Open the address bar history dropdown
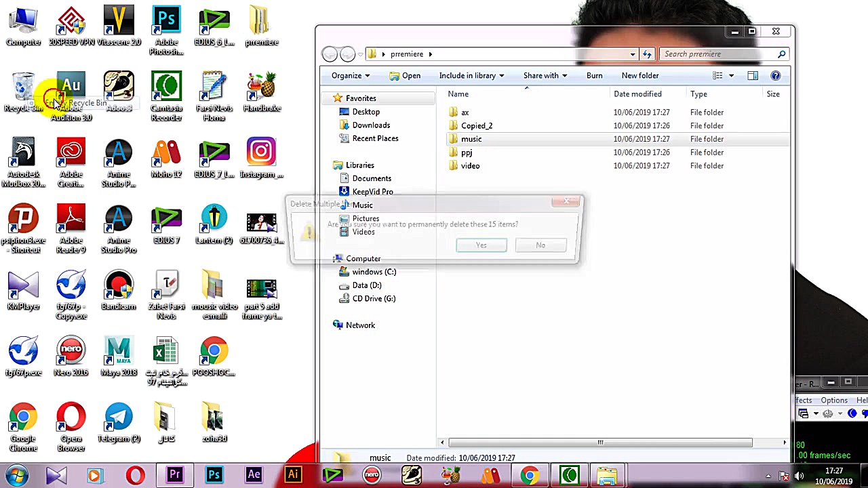868x488 pixels. pos(633,54)
